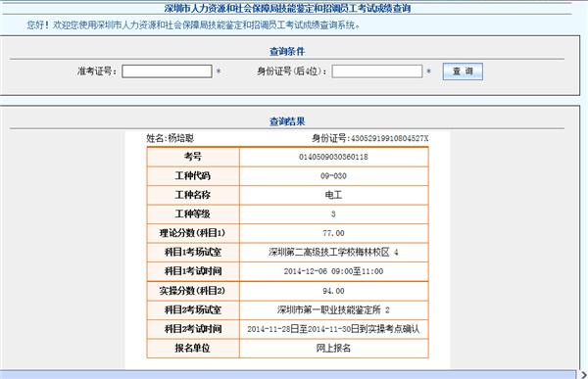Click the job code value 09-030

coord(333,176)
